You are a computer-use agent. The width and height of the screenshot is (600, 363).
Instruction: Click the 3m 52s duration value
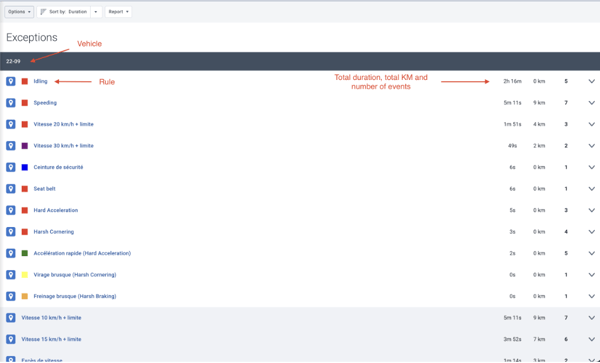pos(512,339)
